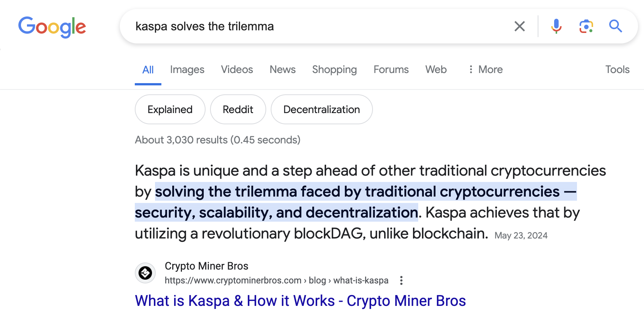Submit search with magnifying glass icon
This screenshot has height=319, width=644.
click(615, 26)
